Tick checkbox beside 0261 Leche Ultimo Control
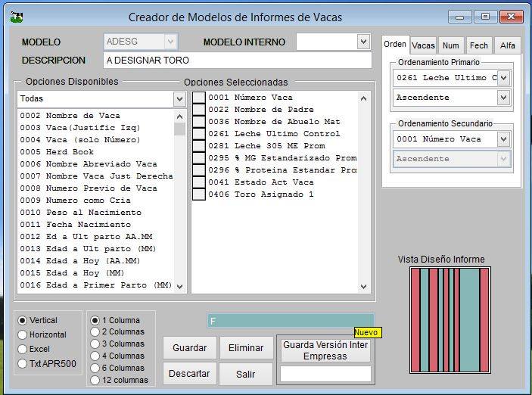The image size is (532, 395). click(199, 134)
